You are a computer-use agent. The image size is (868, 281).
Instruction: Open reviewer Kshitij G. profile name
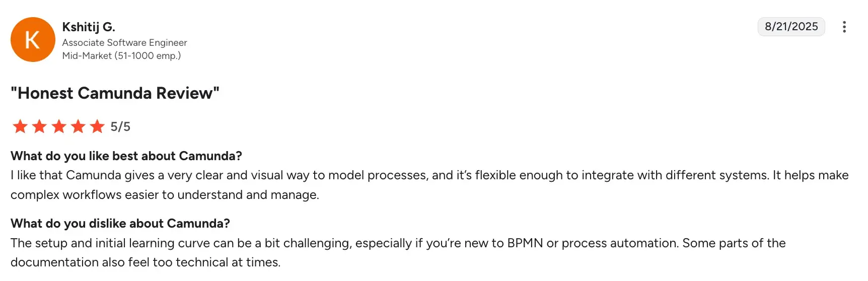tap(89, 27)
